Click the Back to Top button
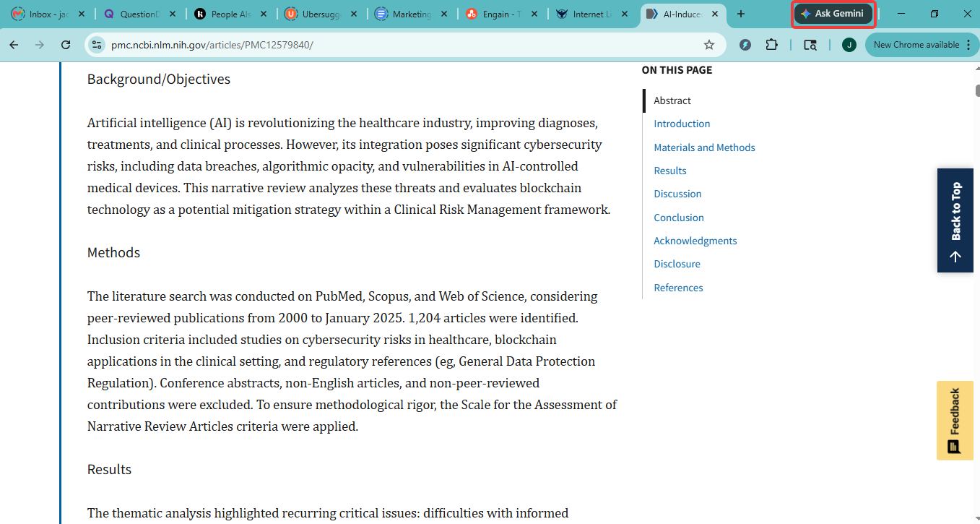 955,220
